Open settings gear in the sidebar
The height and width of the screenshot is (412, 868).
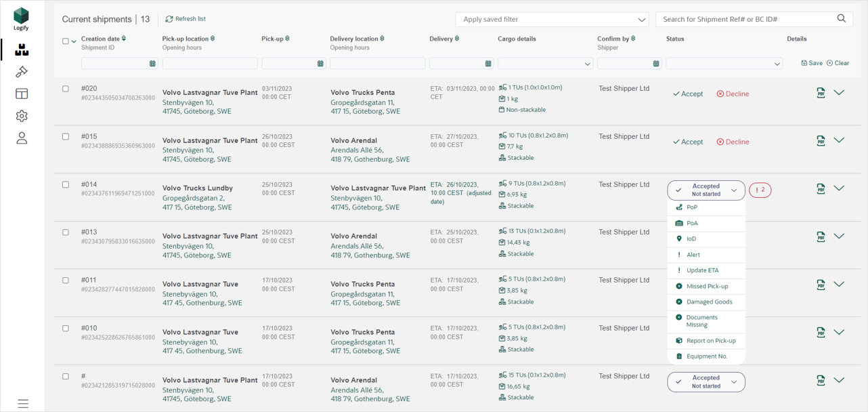pos(22,116)
